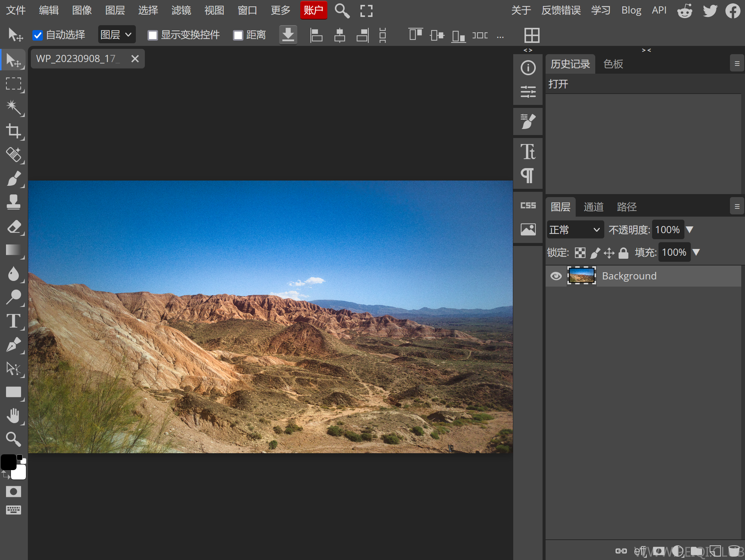Open the Character panel icon
745x560 pixels.
coord(528,152)
